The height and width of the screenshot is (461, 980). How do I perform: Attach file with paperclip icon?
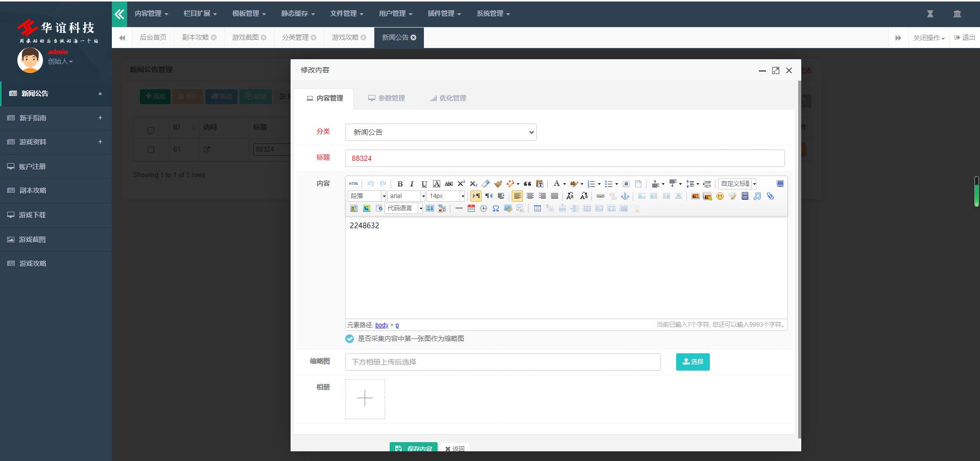(770, 196)
